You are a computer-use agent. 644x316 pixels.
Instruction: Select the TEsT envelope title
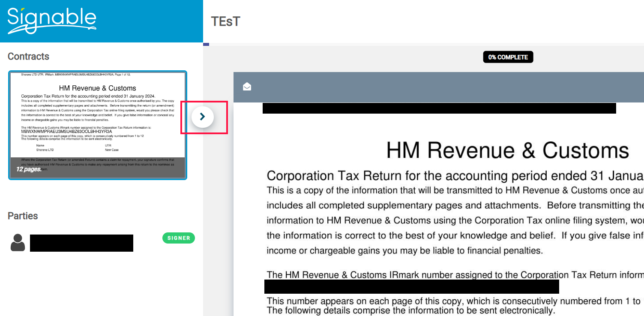[225, 21]
